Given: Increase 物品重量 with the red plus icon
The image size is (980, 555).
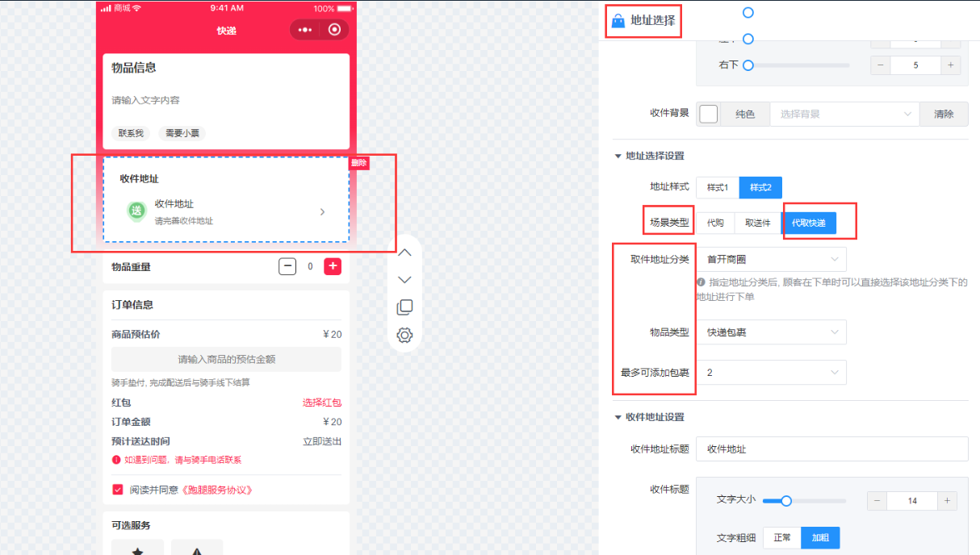Looking at the screenshot, I should [333, 266].
